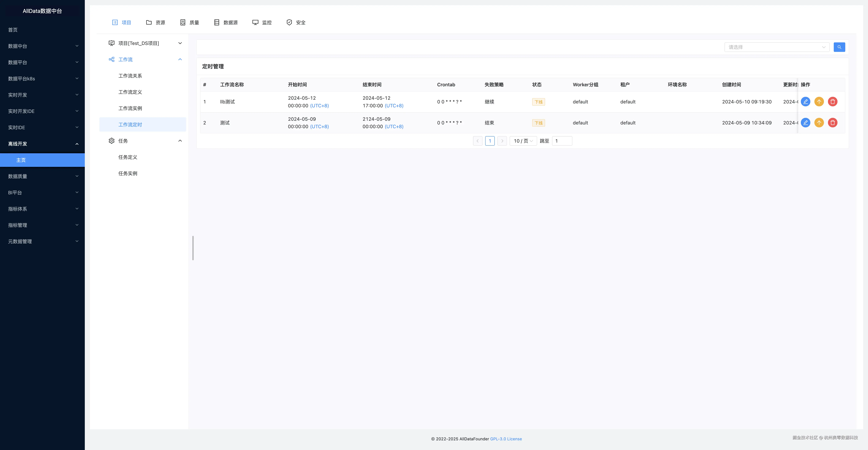The width and height of the screenshot is (868, 450).
Task: Open the 10/页 page size dropdown
Action: tap(523, 141)
